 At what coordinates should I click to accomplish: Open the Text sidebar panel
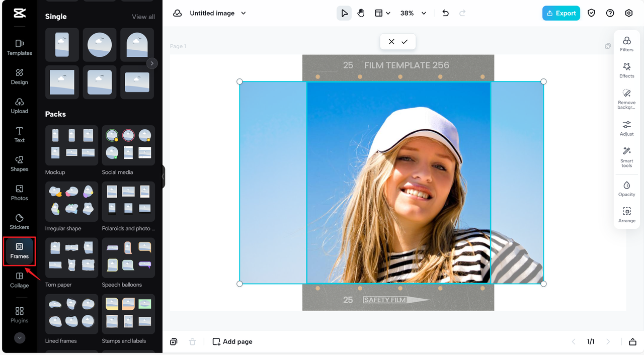(x=20, y=135)
